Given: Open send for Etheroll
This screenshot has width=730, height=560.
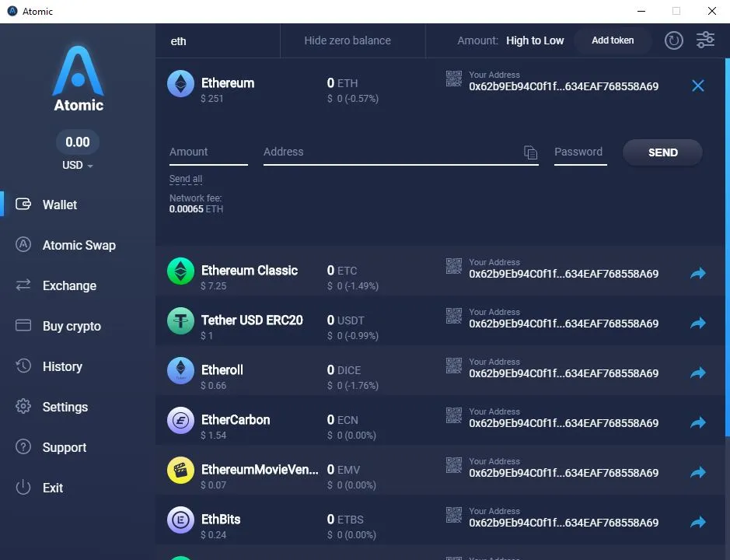Looking at the screenshot, I should point(698,373).
